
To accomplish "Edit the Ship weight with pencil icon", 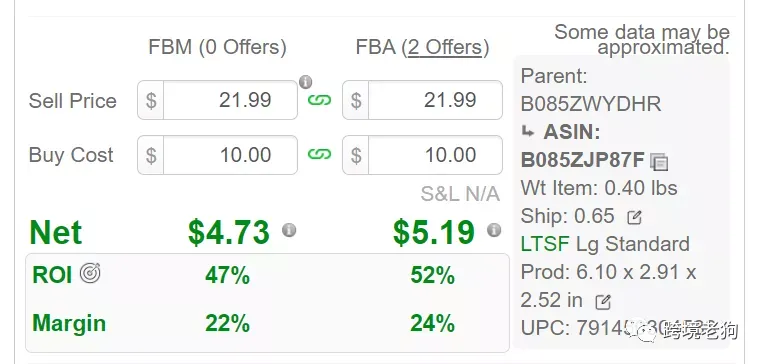I will pos(634,218).
